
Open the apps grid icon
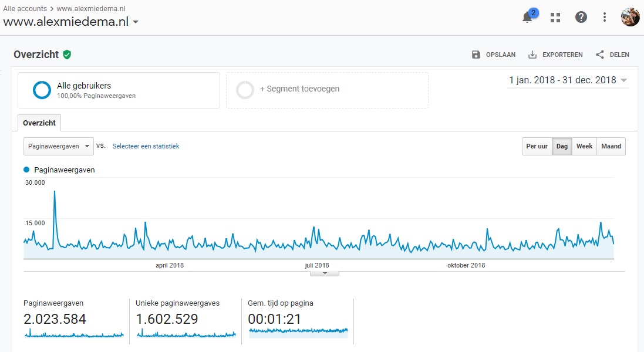click(x=555, y=17)
